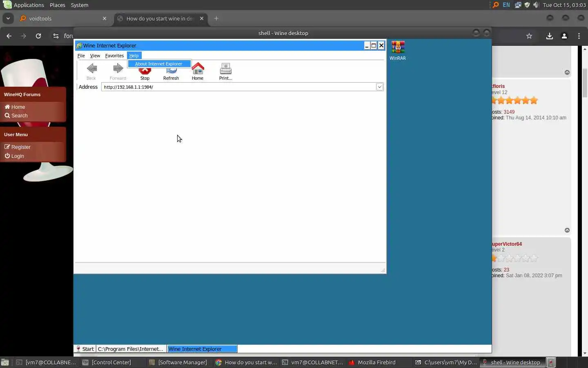Reload the browser page

[x=38, y=36]
